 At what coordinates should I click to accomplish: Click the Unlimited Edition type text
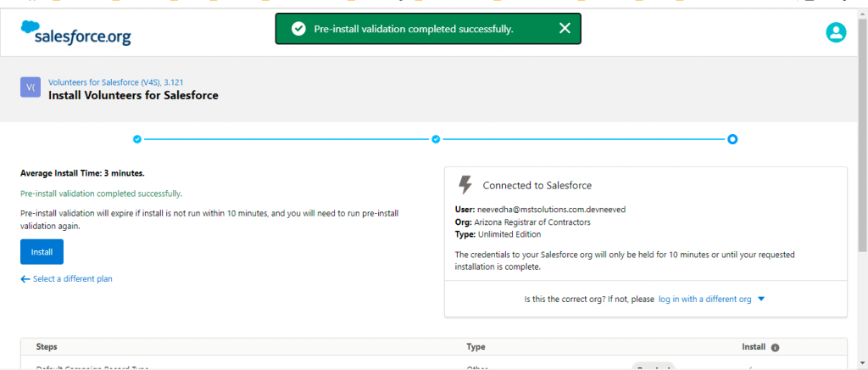509,234
